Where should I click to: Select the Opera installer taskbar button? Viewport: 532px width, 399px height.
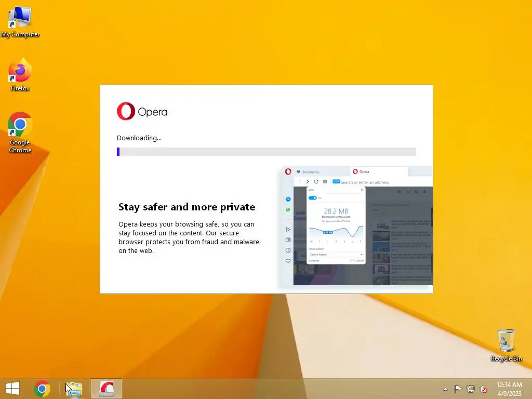106,389
